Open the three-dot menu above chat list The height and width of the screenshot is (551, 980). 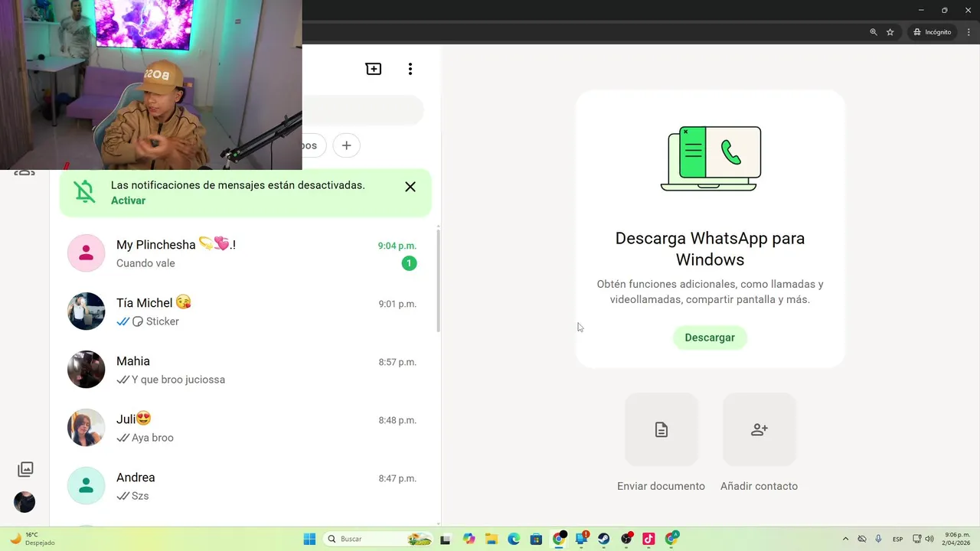410,69
